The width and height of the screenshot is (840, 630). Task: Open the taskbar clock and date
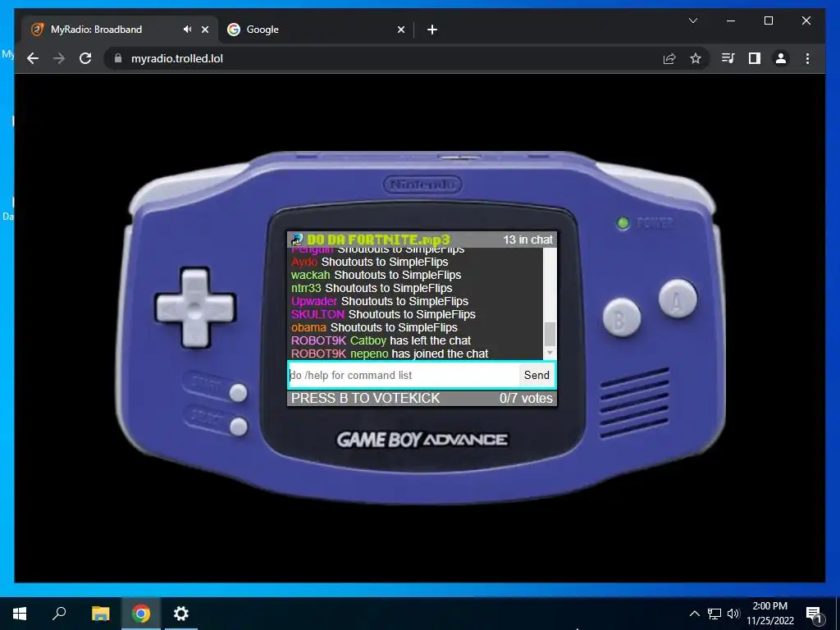point(769,614)
